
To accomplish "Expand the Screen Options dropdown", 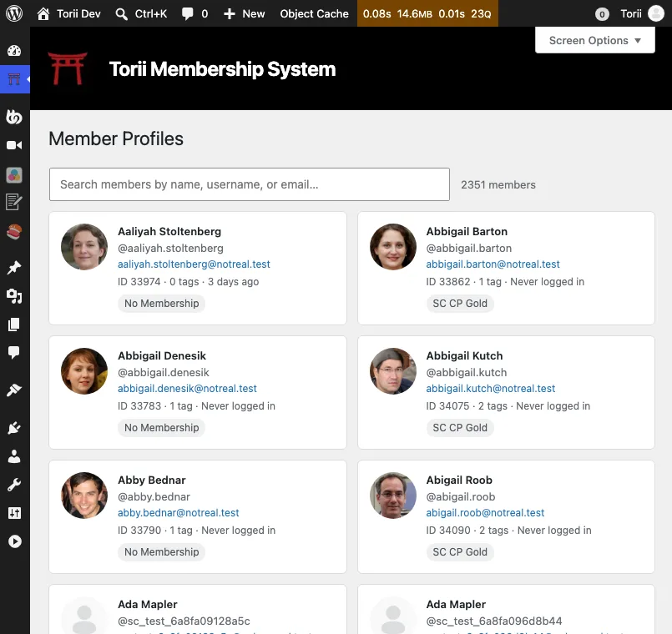I will pos(595,40).
